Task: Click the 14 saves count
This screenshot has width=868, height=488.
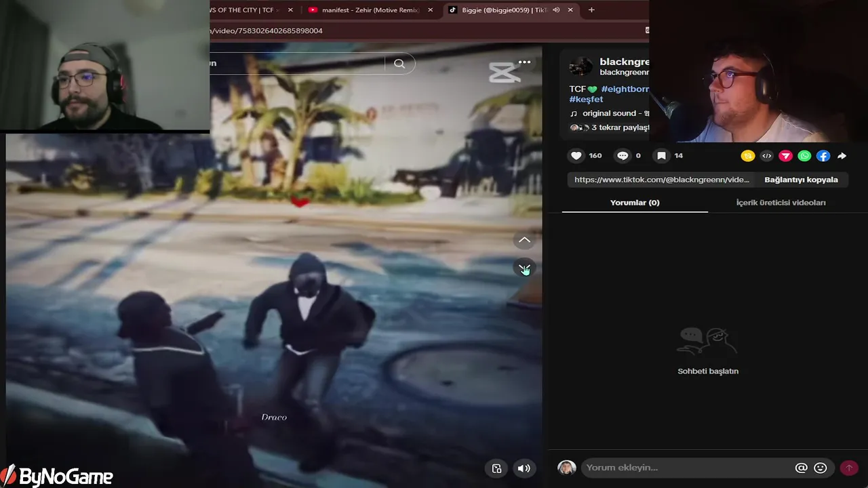Action: click(x=678, y=156)
